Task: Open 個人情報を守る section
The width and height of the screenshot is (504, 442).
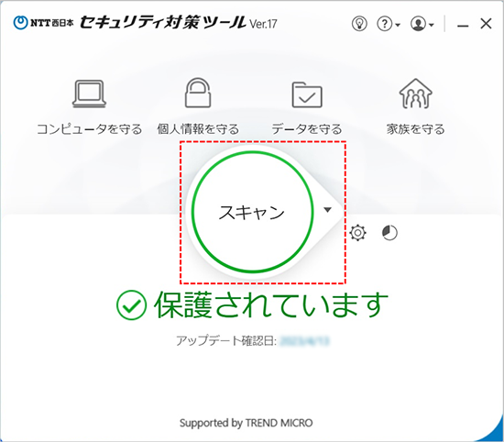Action: coord(198,129)
